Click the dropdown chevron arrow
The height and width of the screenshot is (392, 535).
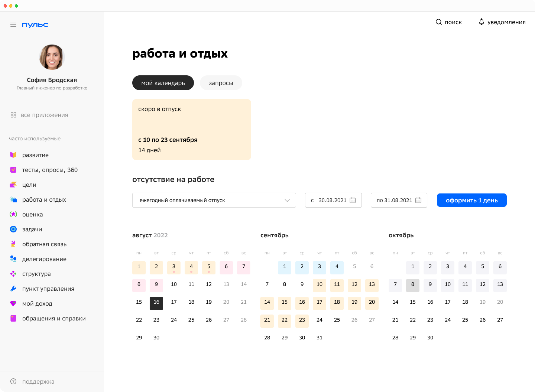point(287,200)
